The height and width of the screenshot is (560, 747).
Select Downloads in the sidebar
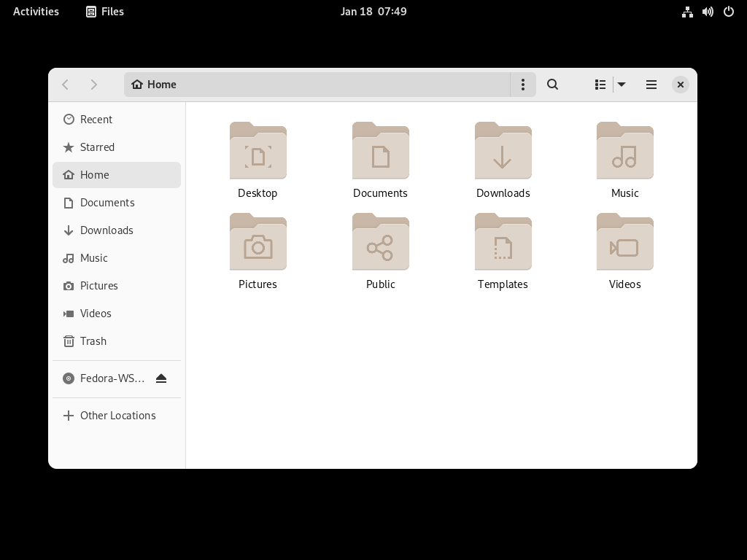tap(117, 230)
